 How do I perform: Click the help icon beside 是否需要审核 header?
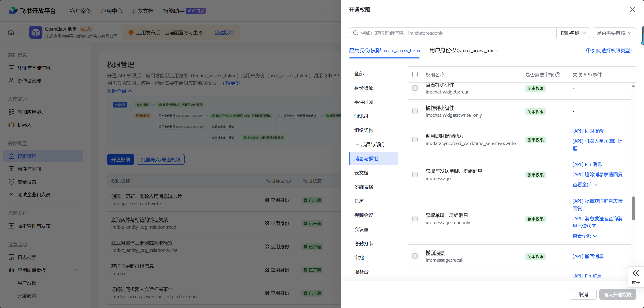point(558,75)
